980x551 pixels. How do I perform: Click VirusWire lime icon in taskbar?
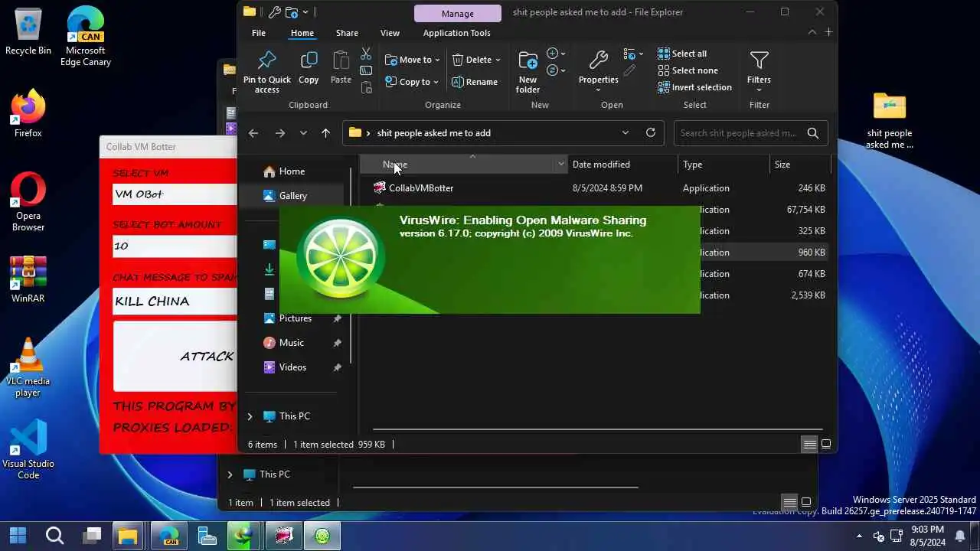[322, 536]
